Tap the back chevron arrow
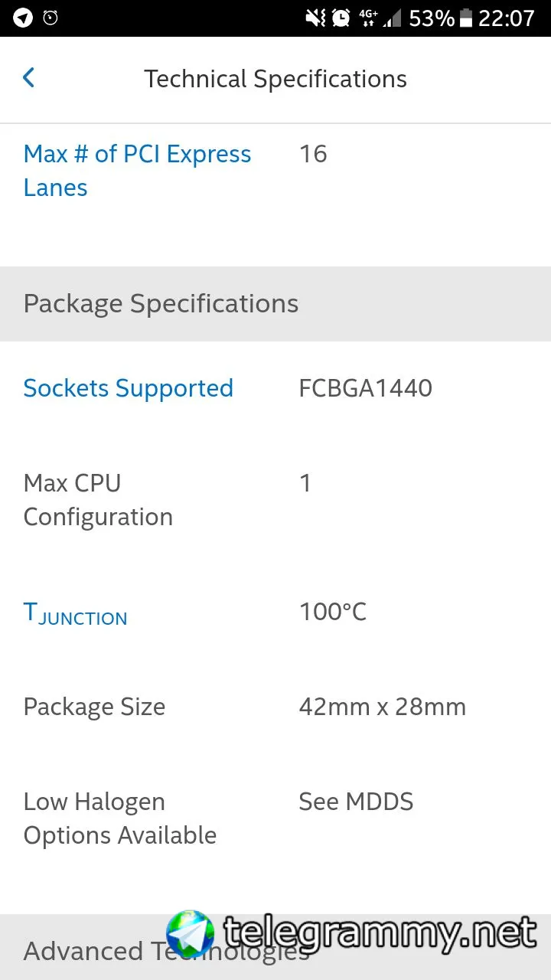 [29, 77]
